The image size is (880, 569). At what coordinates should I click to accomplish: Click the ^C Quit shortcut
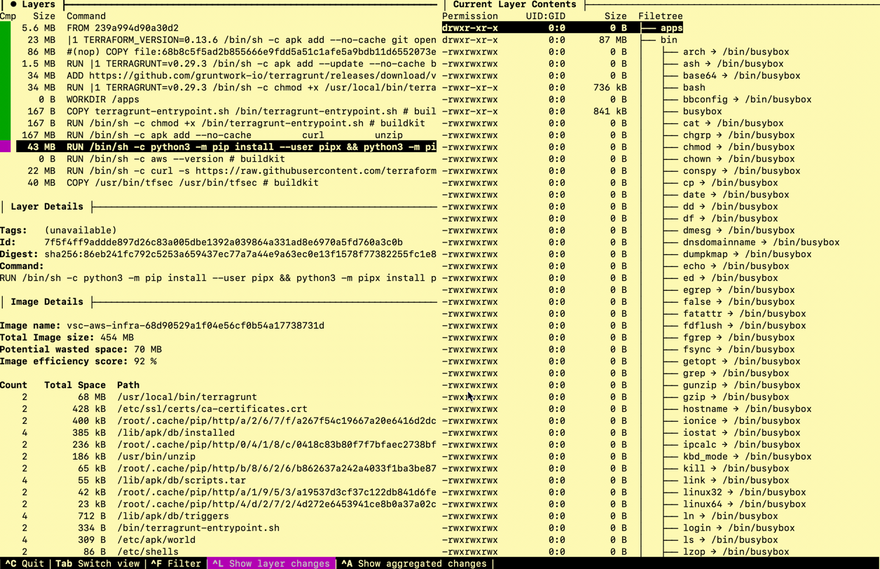click(x=25, y=563)
